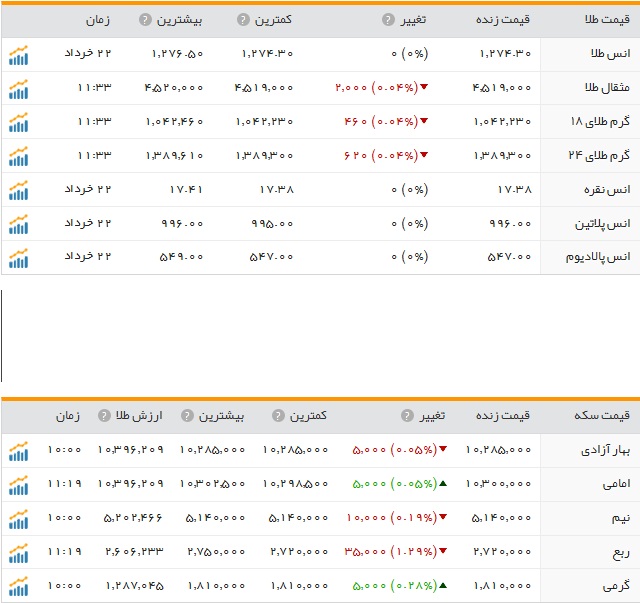This screenshot has width=640, height=603.
Task: Select گرم طلای ۲۴ highest value ۱,۳۸۹,۶۱۰
Action: [175, 156]
